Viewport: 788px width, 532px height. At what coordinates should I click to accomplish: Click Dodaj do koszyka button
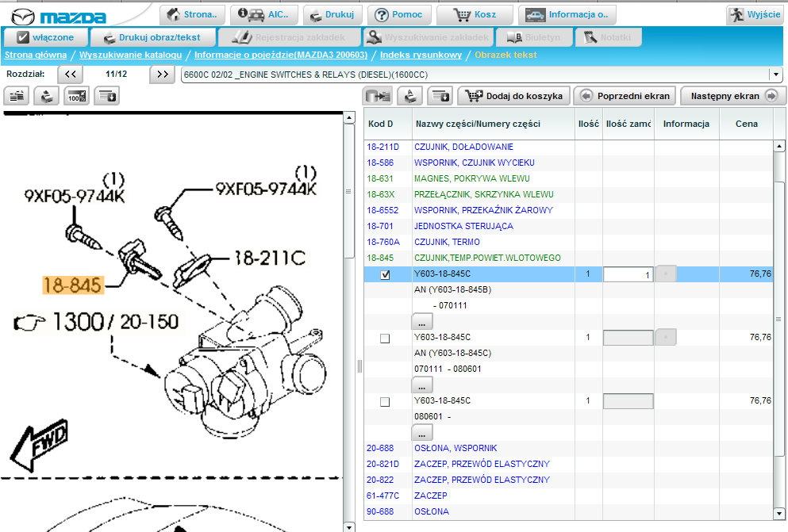pos(514,96)
